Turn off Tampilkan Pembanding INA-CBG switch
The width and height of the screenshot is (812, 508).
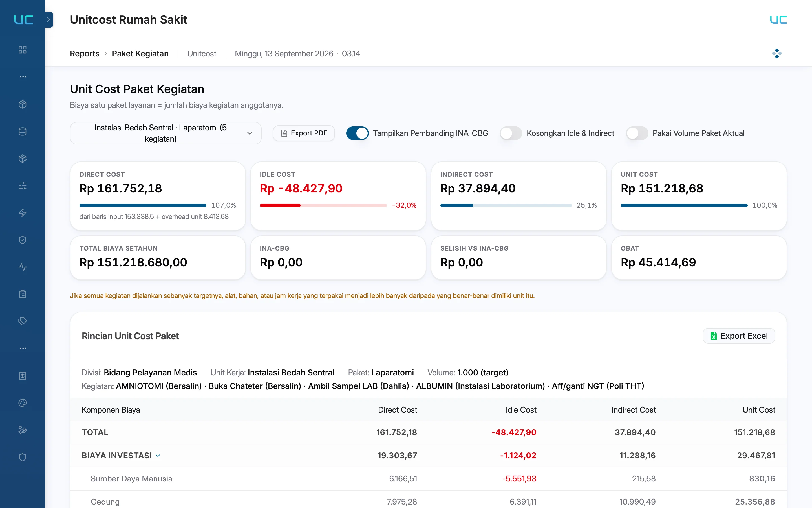point(357,133)
